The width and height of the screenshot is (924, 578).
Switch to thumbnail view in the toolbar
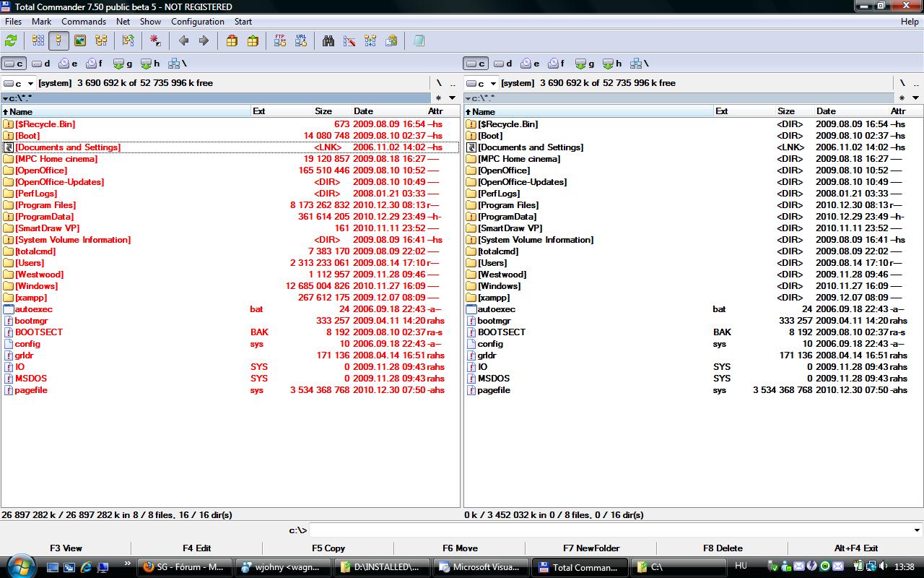(80, 41)
